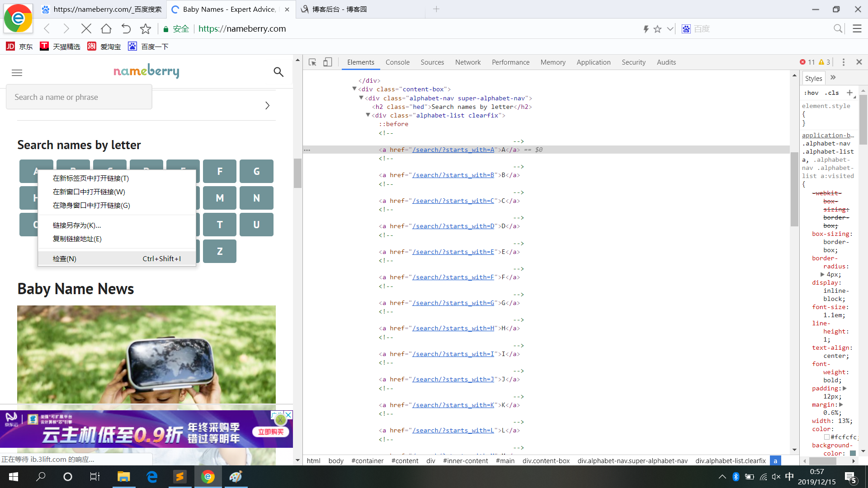
Task: Click the /search/?starts_with=B link in Elements
Action: pos(453,175)
